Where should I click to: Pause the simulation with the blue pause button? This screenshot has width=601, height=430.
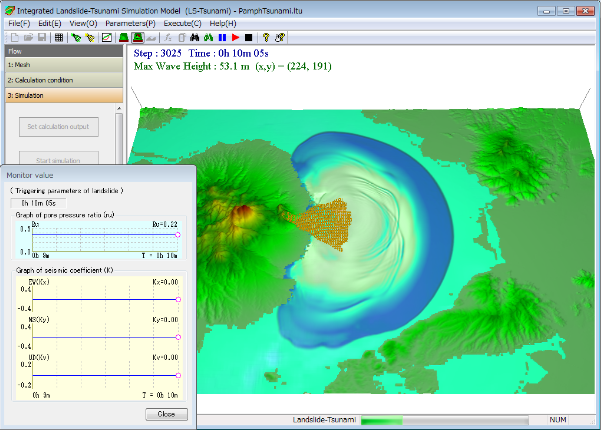(222, 37)
